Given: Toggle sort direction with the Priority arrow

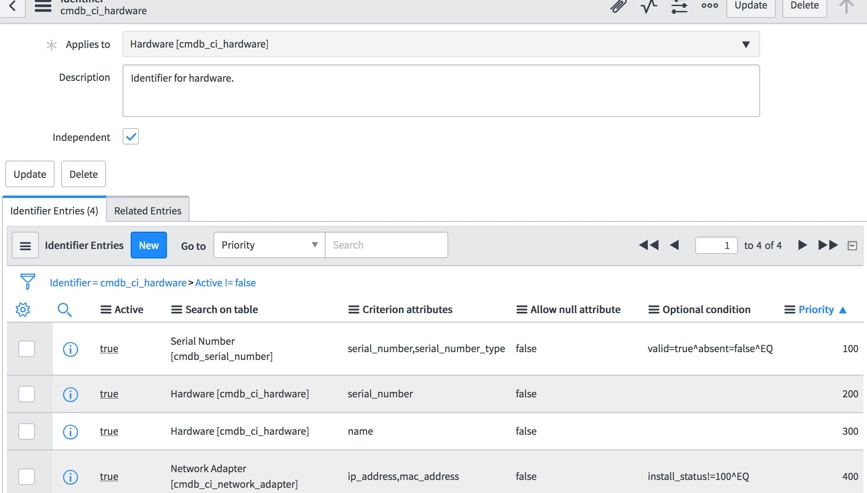Looking at the screenshot, I should 843,310.
